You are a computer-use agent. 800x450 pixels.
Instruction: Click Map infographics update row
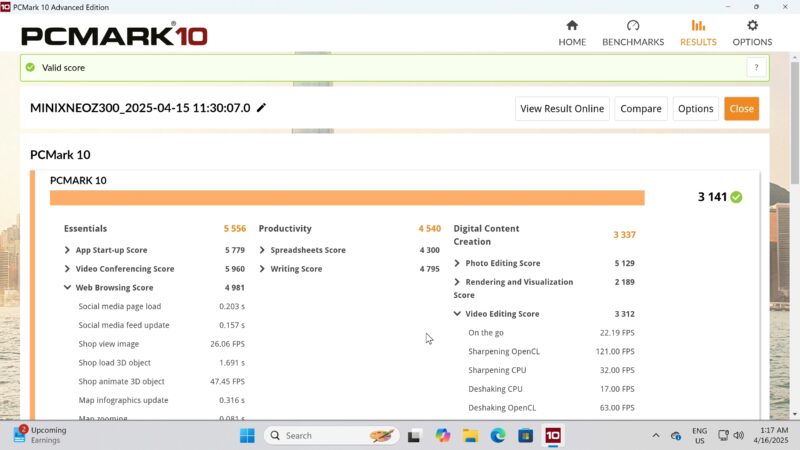tap(161, 400)
